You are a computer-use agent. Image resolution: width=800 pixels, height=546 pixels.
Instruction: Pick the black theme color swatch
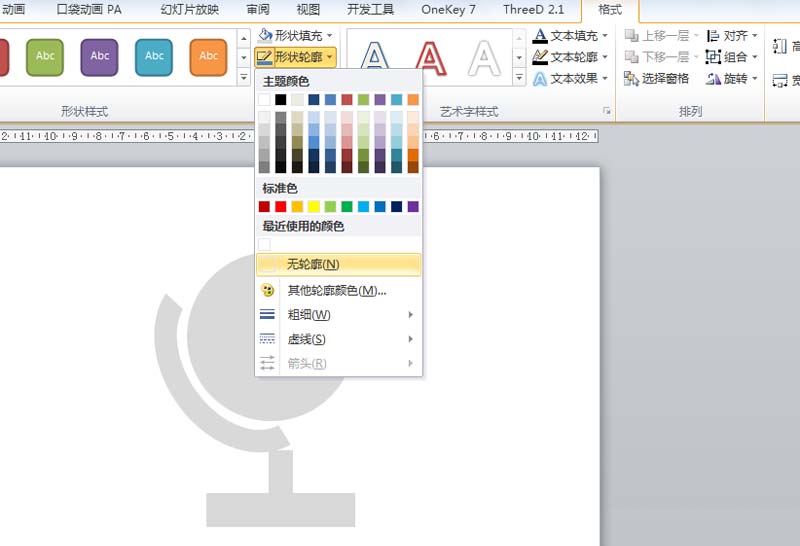(281, 100)
